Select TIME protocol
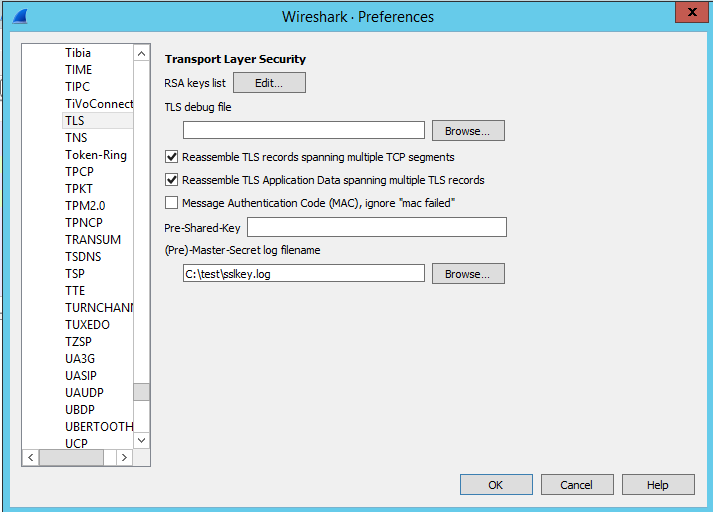Viewport: 713px width, 512px height. click(x=79, y=70)
